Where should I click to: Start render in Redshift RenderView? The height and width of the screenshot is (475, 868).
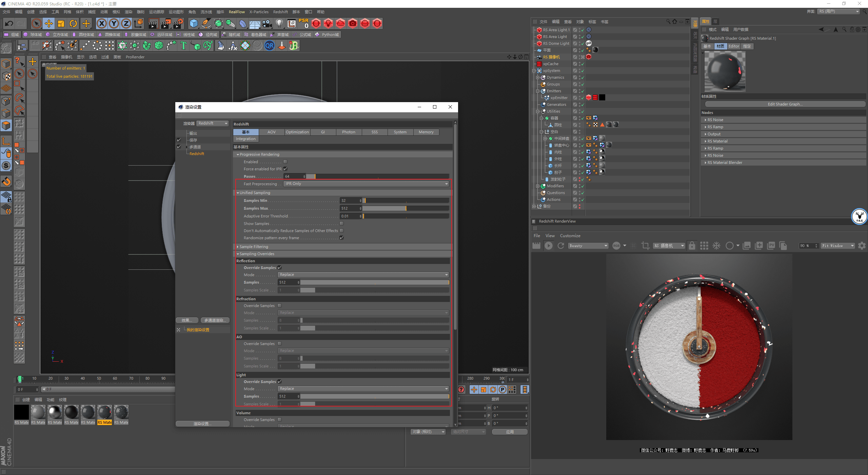(548, 246)
